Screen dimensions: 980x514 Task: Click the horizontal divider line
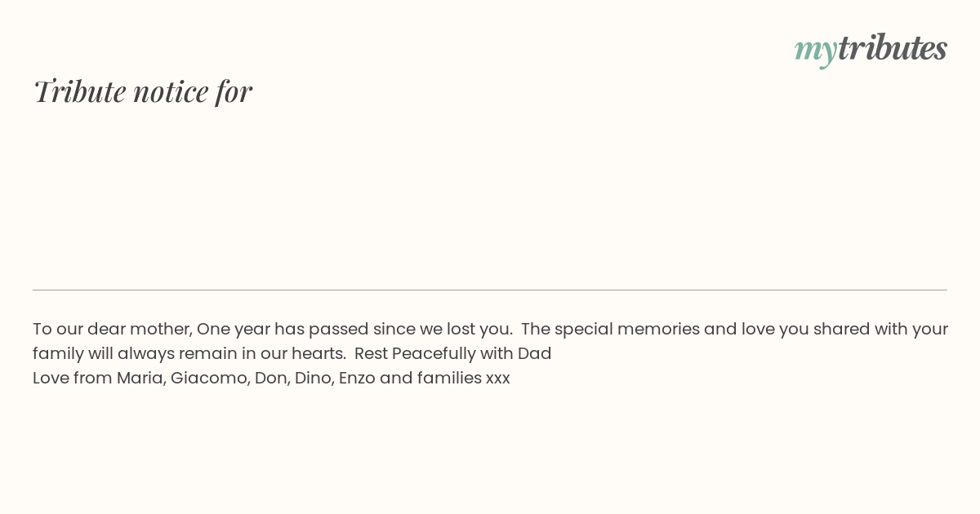coord(490,290)
